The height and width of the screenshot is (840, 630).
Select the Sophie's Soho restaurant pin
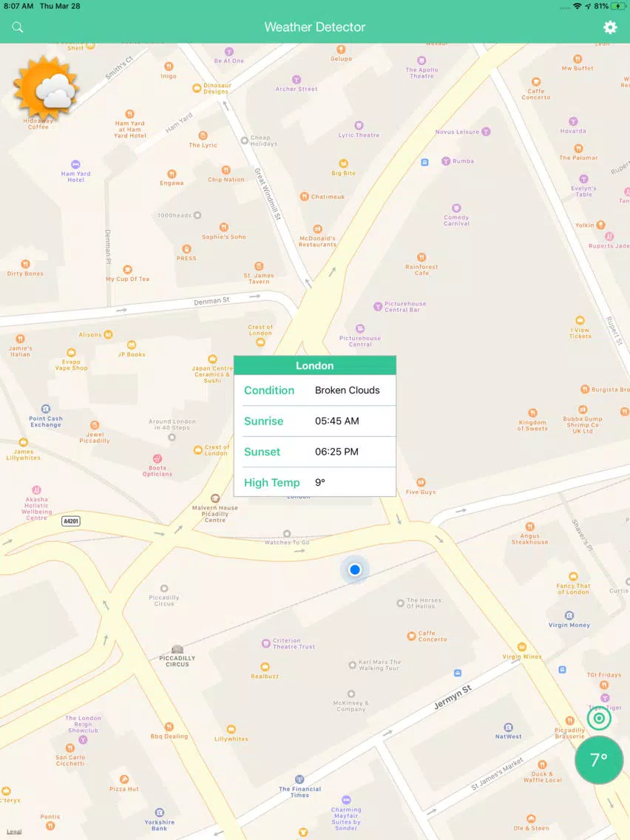pyautogui.click(x=224, y=227)
